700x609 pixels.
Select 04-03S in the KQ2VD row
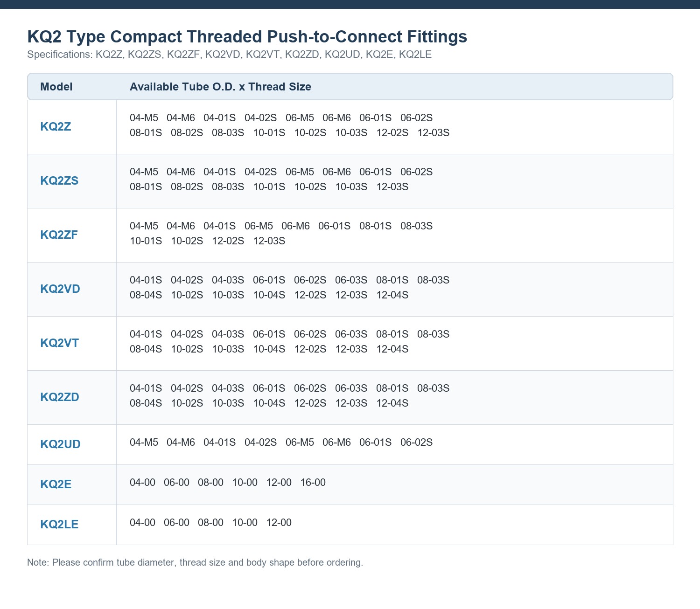click(x=228, y=280)
